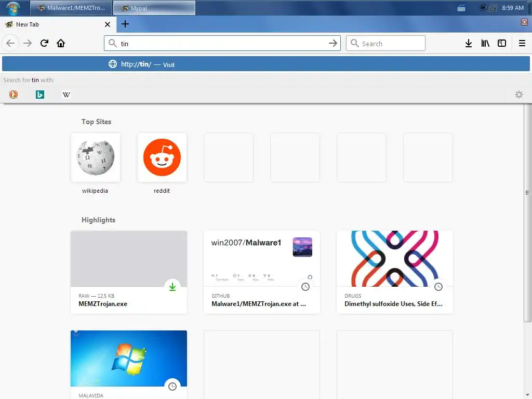The width and height of the screenshot is (532, 399).
Task: Click the reddit label under the tile
Action: pos(162,191)
